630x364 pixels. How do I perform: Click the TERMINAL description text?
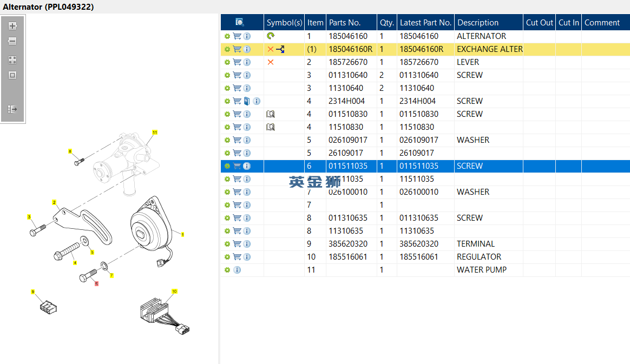[476, 244]
